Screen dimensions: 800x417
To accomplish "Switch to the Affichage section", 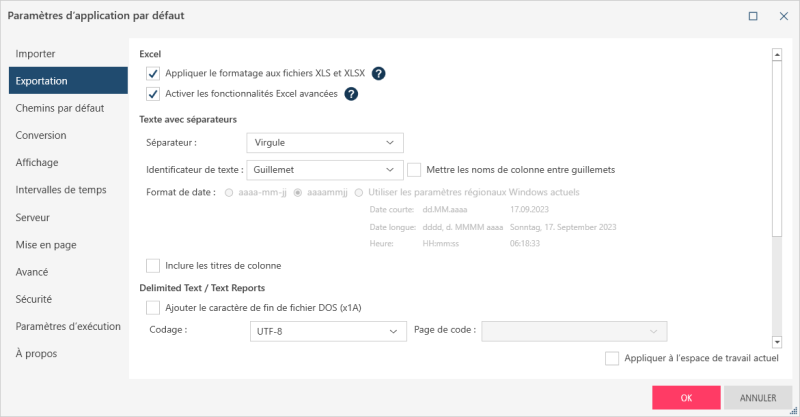I will click(x=37, y=162).
